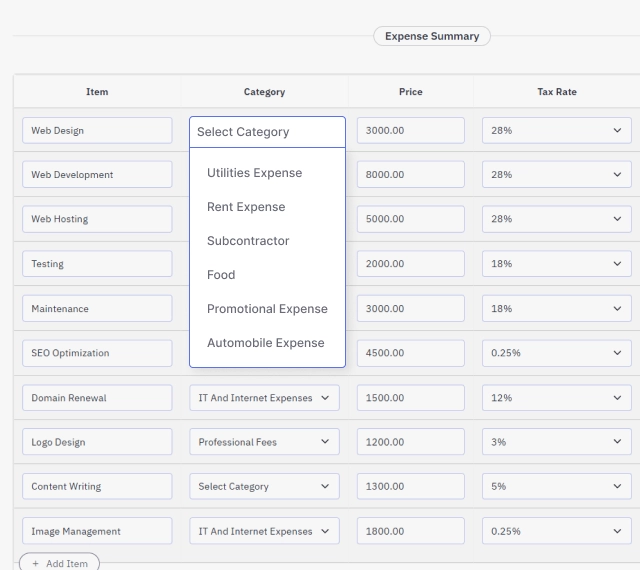The image size is (640, 570).
Task: Open Professional Fees category dropdown
Action: [264, 442]
